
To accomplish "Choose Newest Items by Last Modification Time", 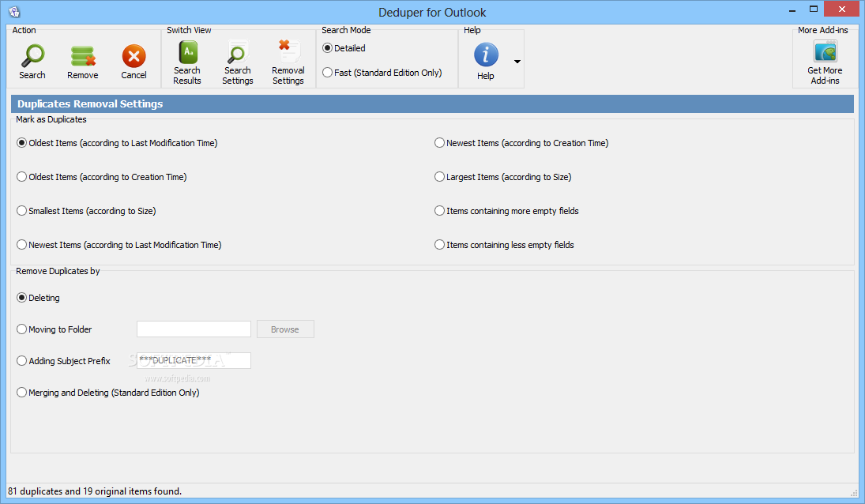I will 119,245.
